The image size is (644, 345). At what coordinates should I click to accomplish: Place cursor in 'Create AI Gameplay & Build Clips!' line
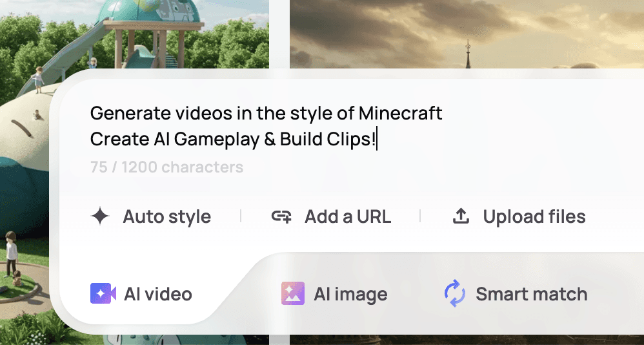coord(233,140)
